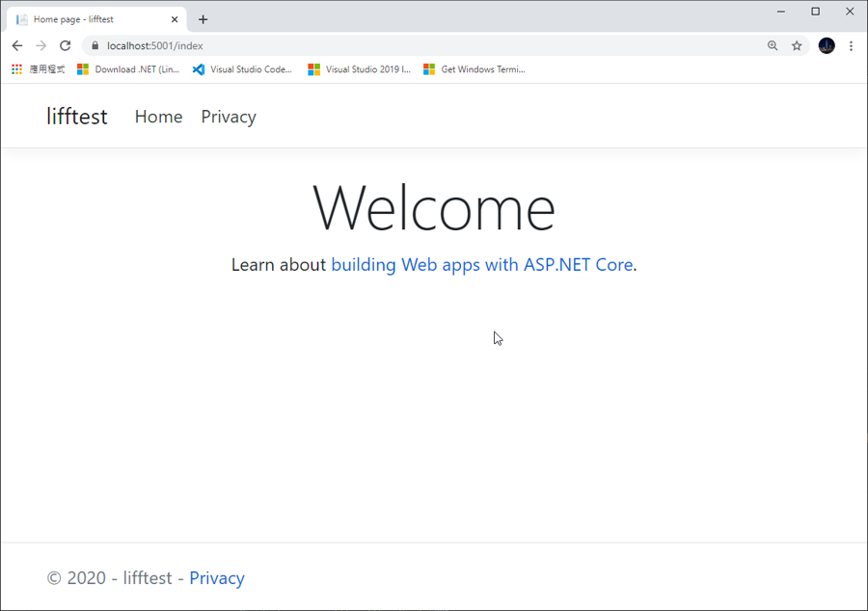
Task: Open Privacy in the navbar
Action: 229,117
